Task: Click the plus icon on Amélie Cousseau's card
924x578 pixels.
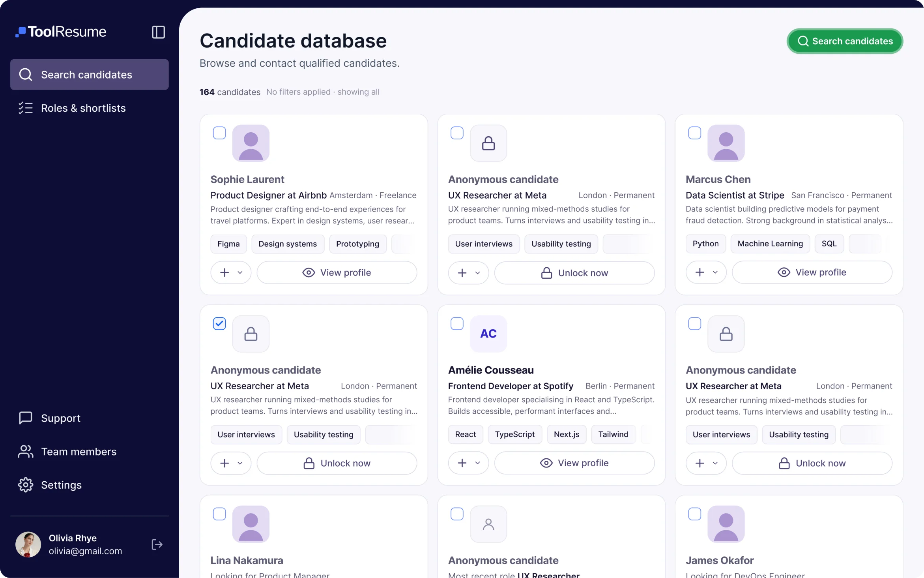Action: point(462,463)
